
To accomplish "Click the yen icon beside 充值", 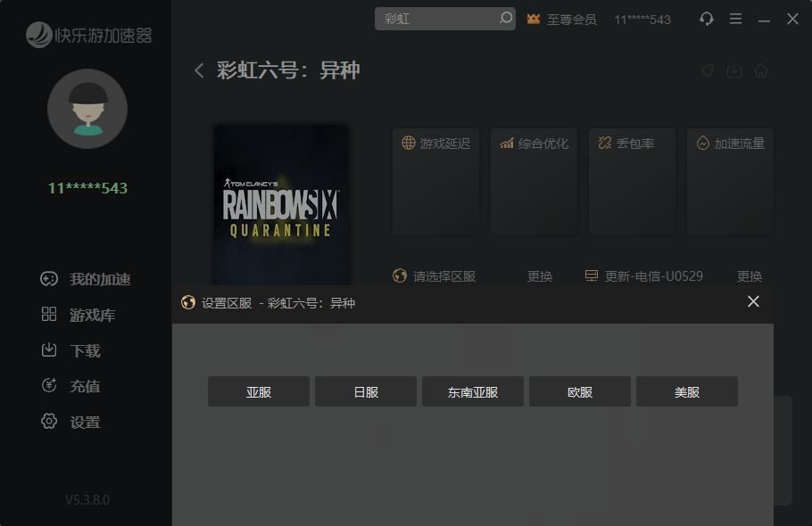I will [49, 385].
